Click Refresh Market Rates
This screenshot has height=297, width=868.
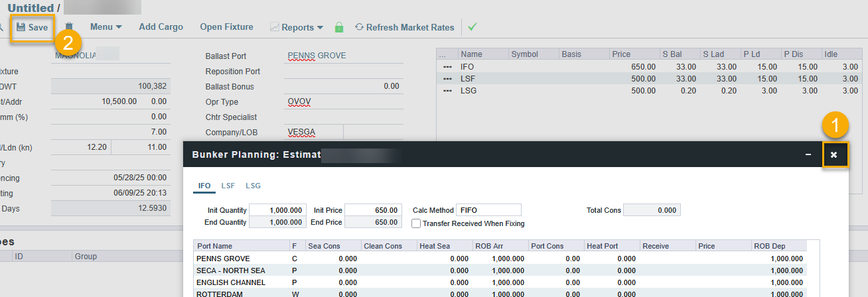pos(404,28)
